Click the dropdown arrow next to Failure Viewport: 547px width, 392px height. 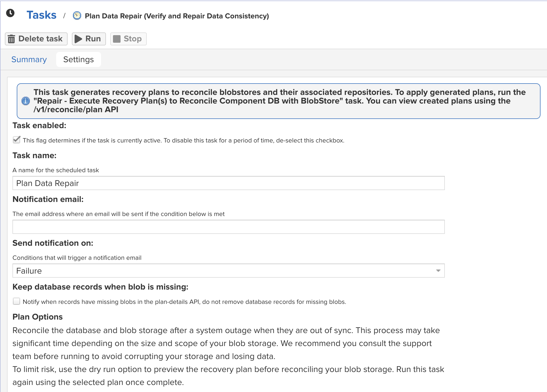[x=438, y=271]
